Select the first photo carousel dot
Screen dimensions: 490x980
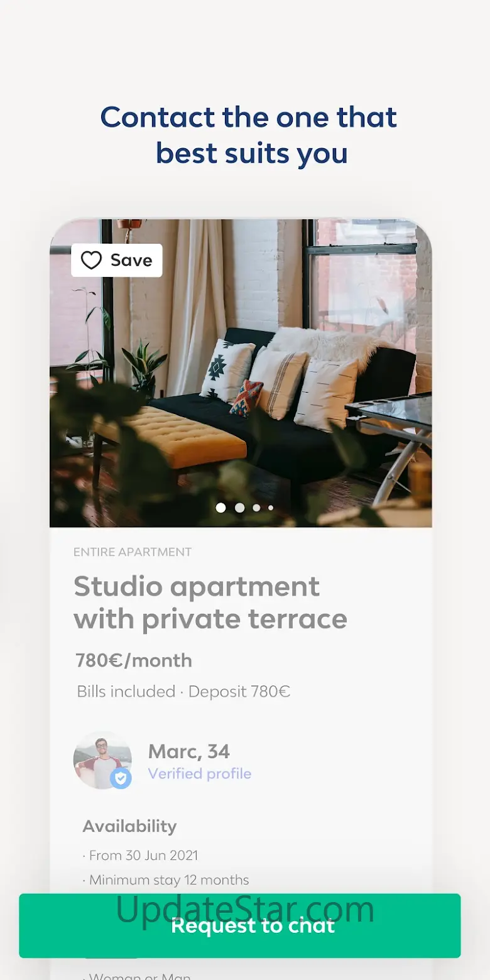pyautogui.click(x=221, y=508)
